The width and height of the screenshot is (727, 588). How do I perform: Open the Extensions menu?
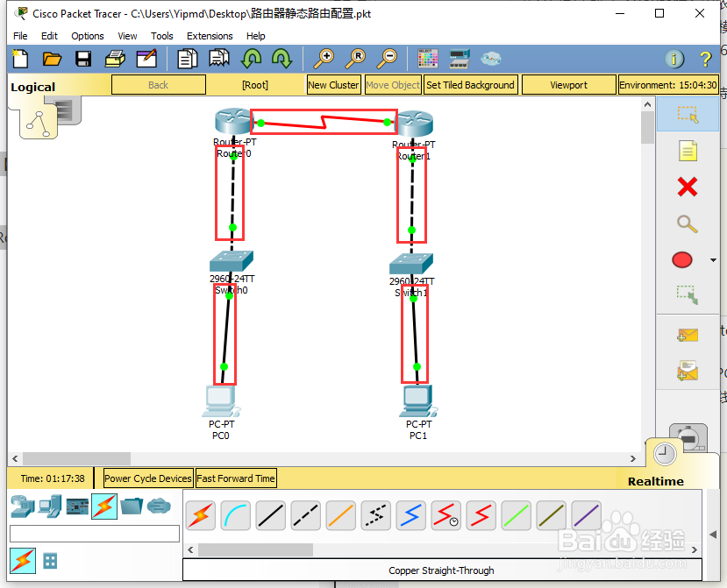(x=210, y=36)
